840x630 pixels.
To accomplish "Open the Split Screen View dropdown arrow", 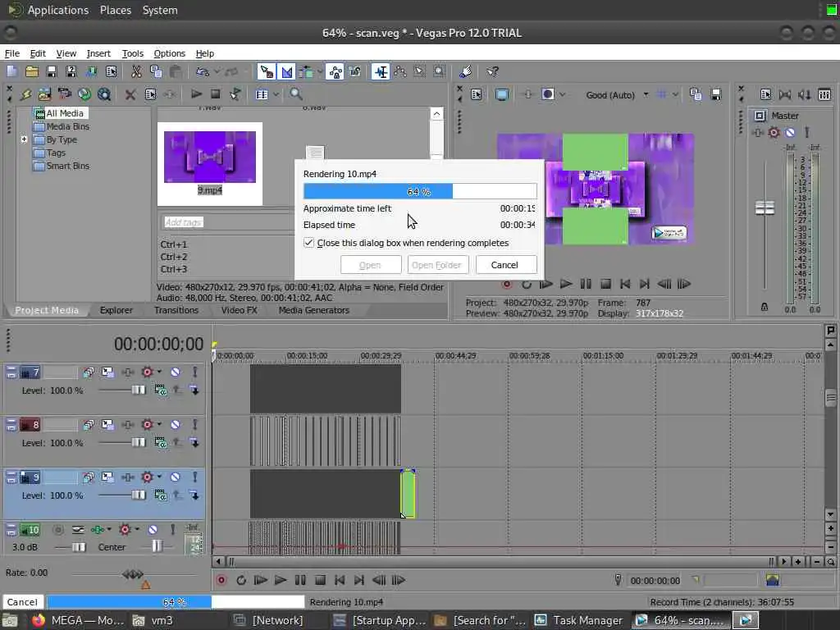I will (563, 95).
